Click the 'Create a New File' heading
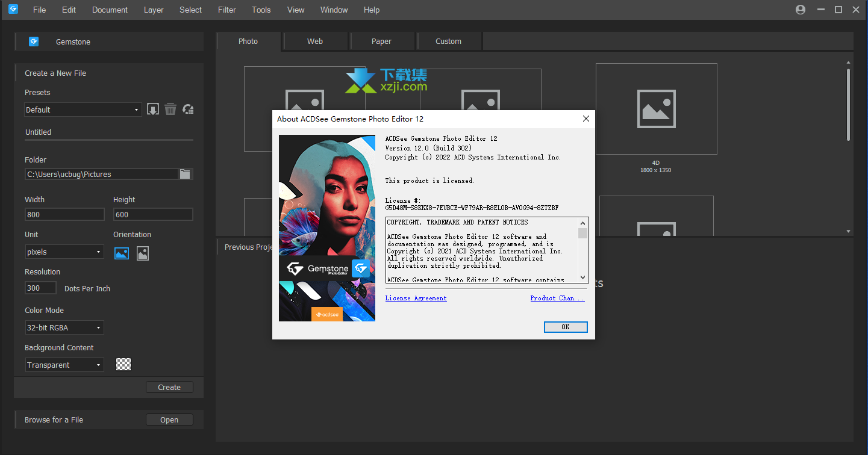 55,73
